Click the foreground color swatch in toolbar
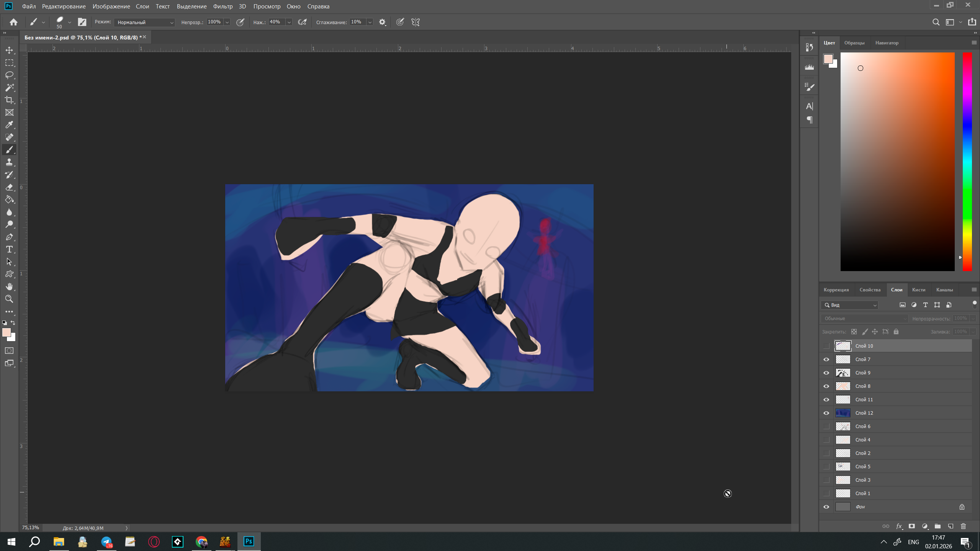The height and width of the screenshot is (551, 980). pos(7,332)
